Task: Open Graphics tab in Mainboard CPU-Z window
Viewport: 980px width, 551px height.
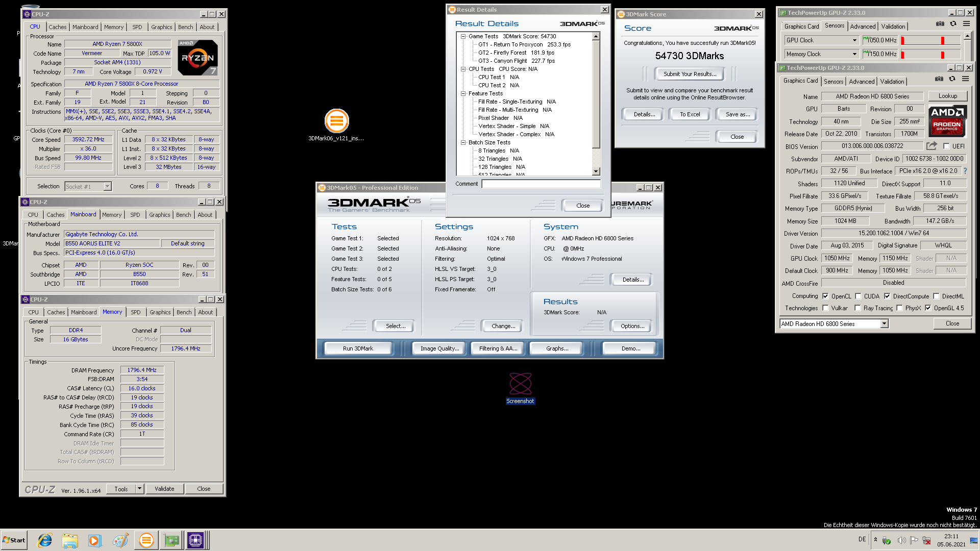Action: [160, 215]
